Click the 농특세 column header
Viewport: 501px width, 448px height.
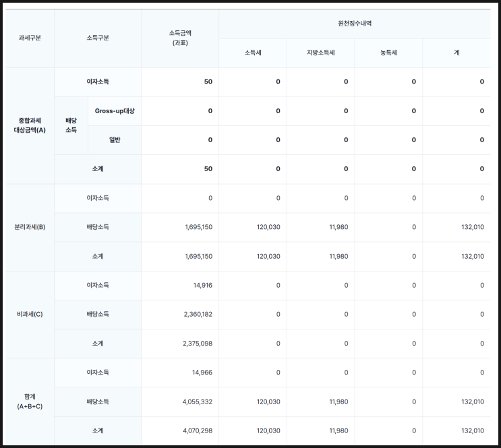(x=388, y=53)
